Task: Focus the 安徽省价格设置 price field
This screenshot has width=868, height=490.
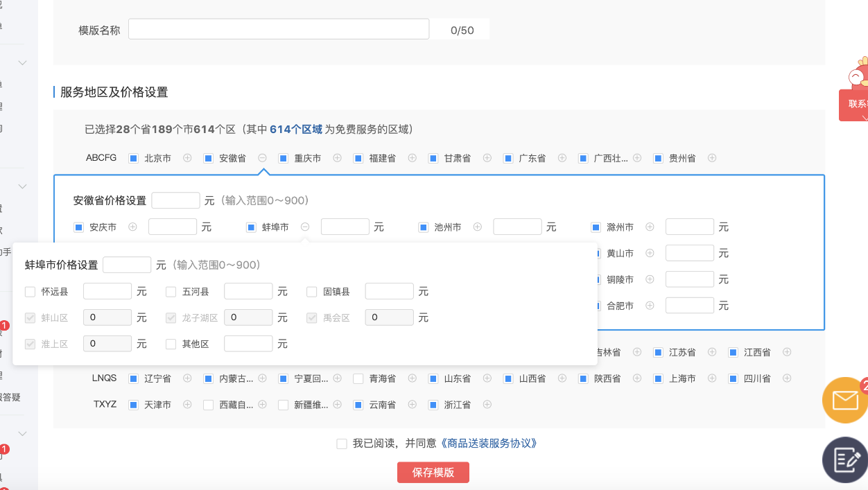Action: coord(175,200)
